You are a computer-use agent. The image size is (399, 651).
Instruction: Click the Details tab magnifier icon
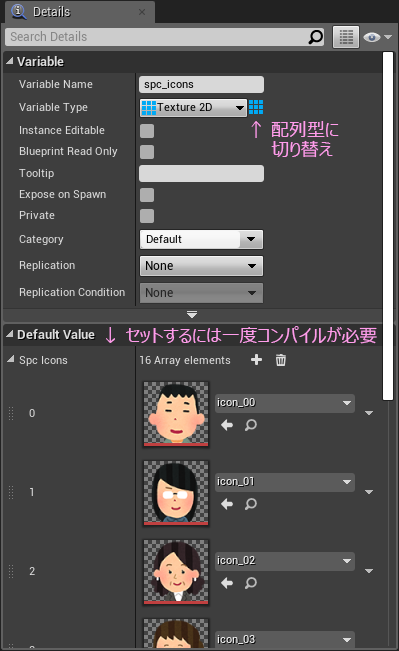18,11
